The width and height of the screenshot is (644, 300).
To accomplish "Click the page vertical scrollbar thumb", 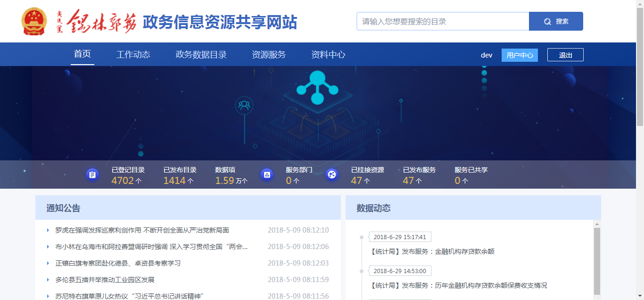I will click(640, 66).
